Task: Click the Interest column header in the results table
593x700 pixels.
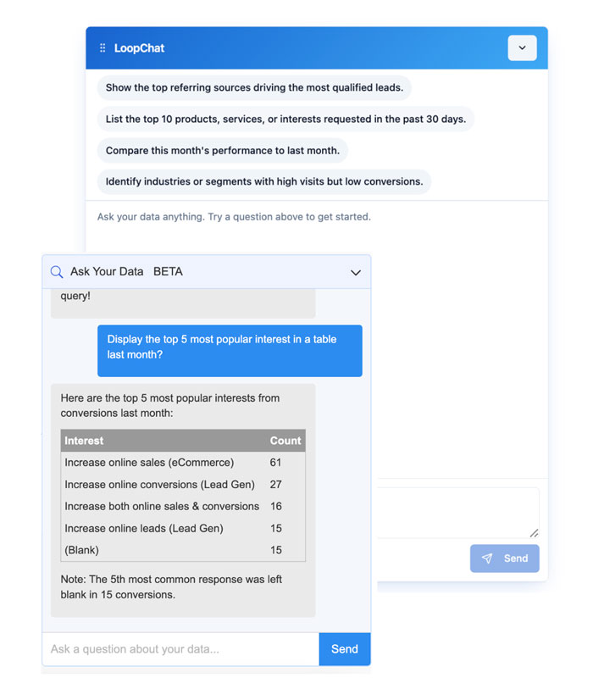Action: click(x=85, y=441)
